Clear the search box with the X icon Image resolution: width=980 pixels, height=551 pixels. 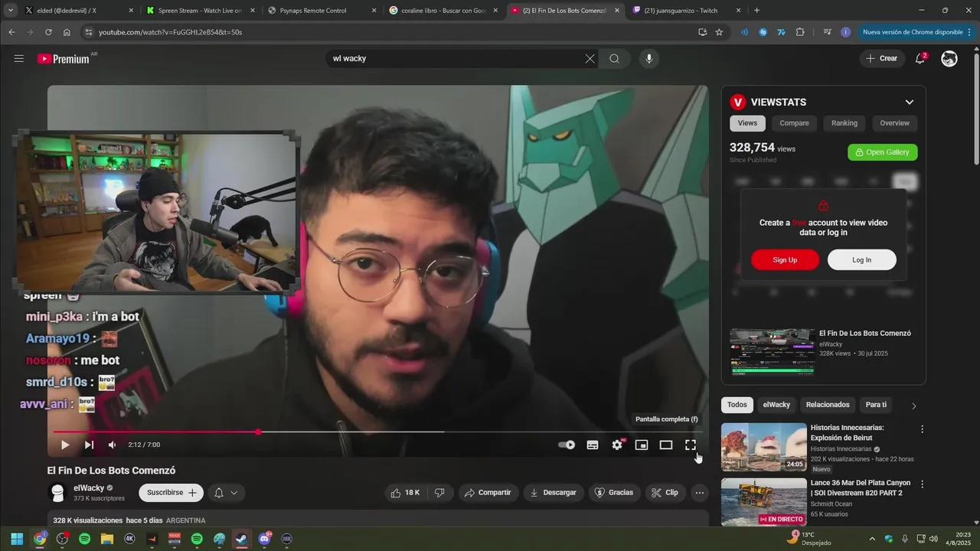click(590, 59)
